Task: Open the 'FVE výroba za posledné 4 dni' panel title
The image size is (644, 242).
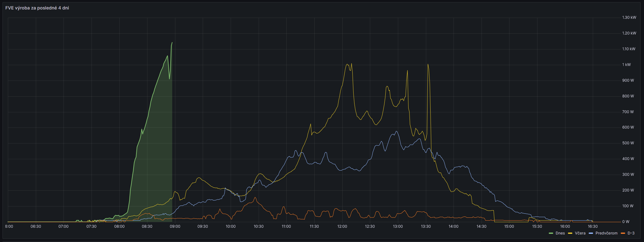Action: tap(37, 8)
